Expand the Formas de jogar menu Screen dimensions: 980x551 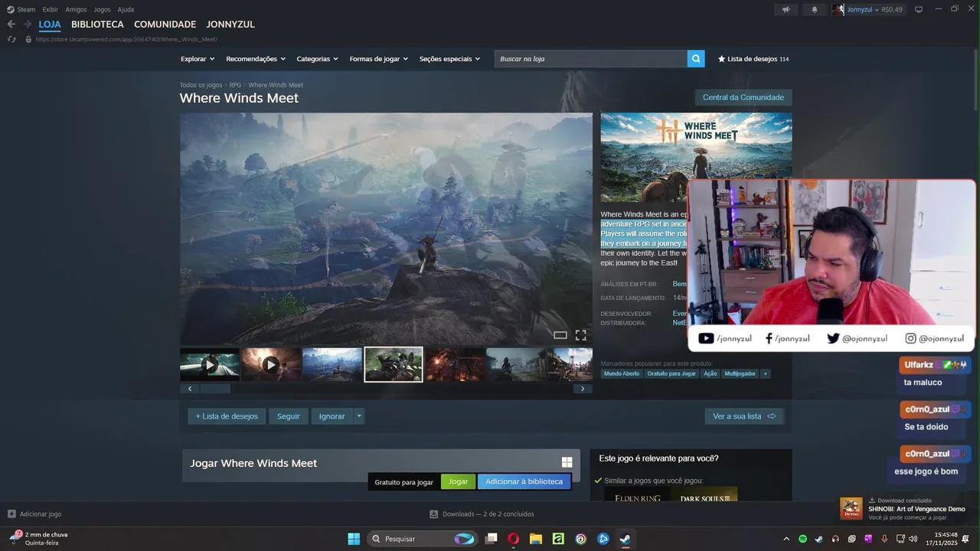click(x=379, y=59)
